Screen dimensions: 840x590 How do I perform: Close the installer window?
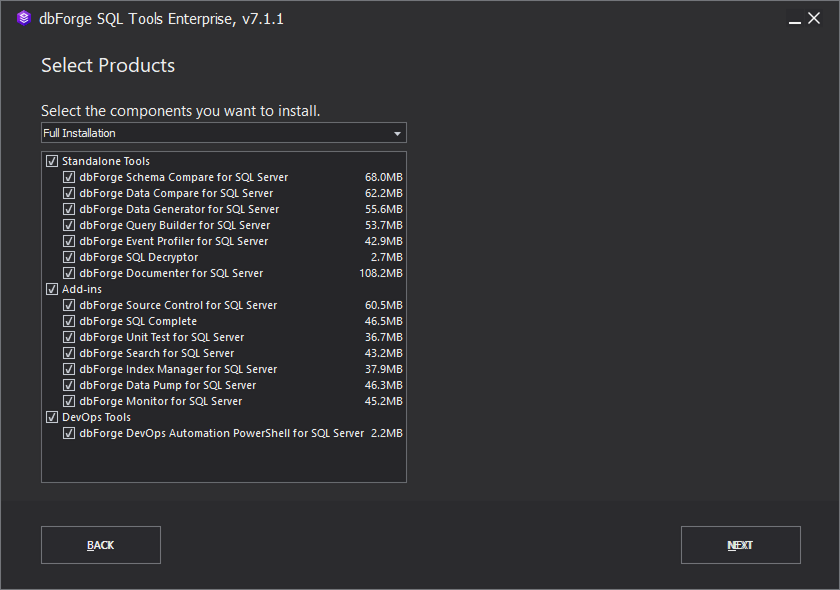pos(814,18)
